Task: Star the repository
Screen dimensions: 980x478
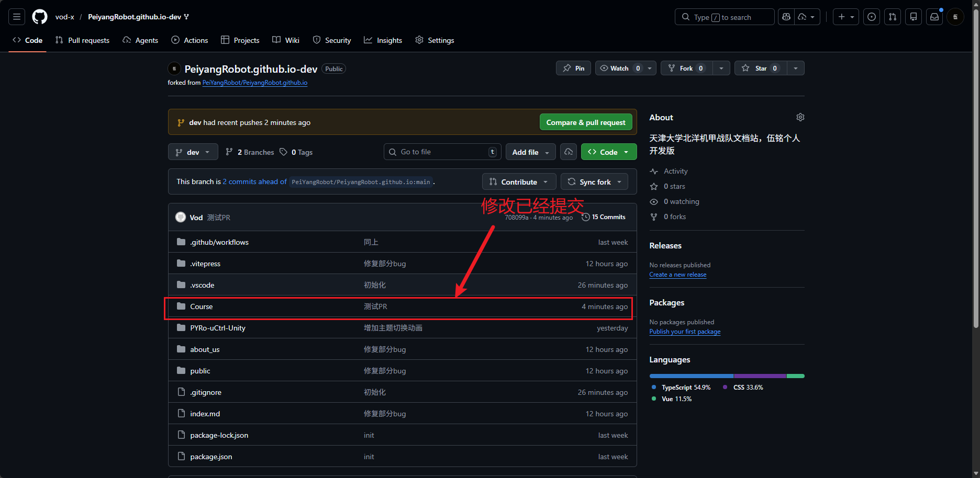Action: (x=761, y=68)
